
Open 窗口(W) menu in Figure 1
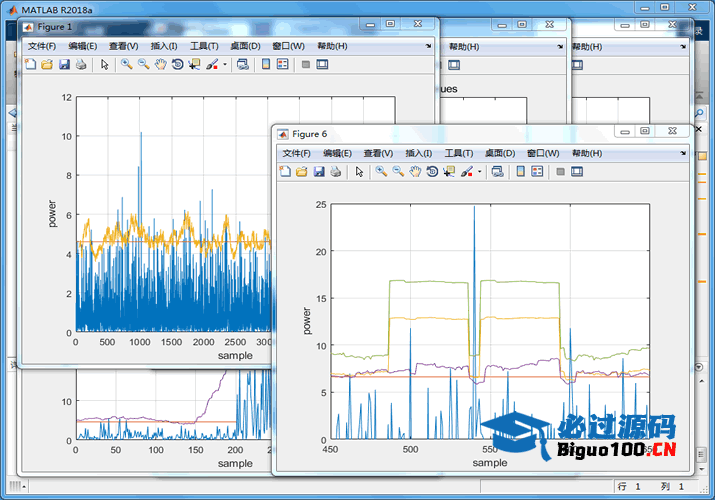[289, 46]
